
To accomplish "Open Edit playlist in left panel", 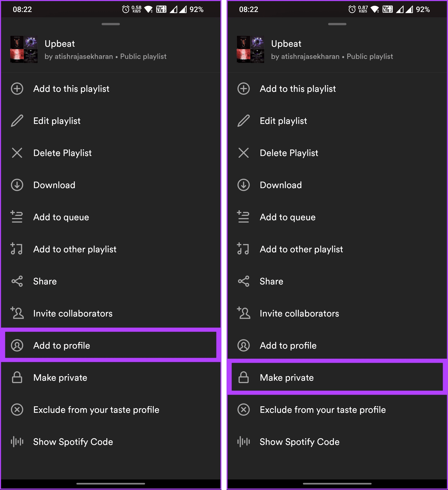I will point(111,121).
